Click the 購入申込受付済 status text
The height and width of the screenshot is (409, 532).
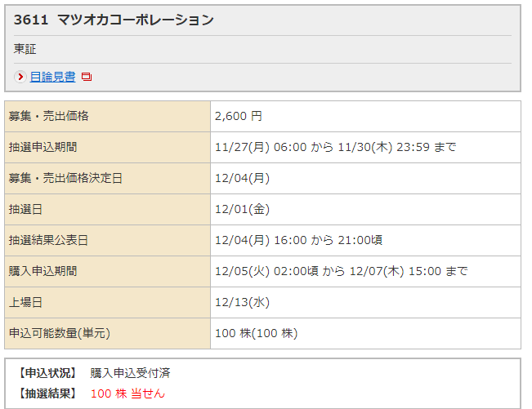point(130,374)
